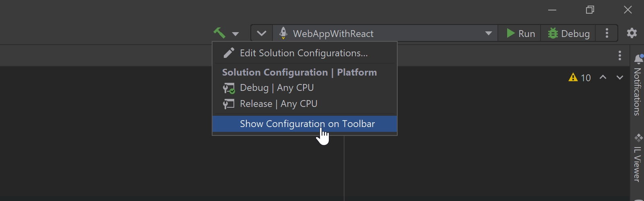This screenshot has width=644, height=201.
Task: Jump to previous highlighted problem arrow
Action: pyautogui.click(x=603, y=77)
